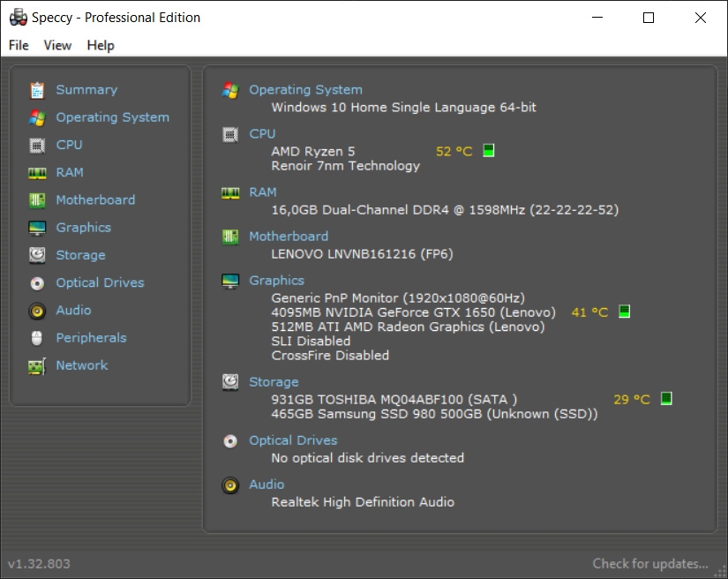Show Storage section from sidebar

[x=80, y=255]
